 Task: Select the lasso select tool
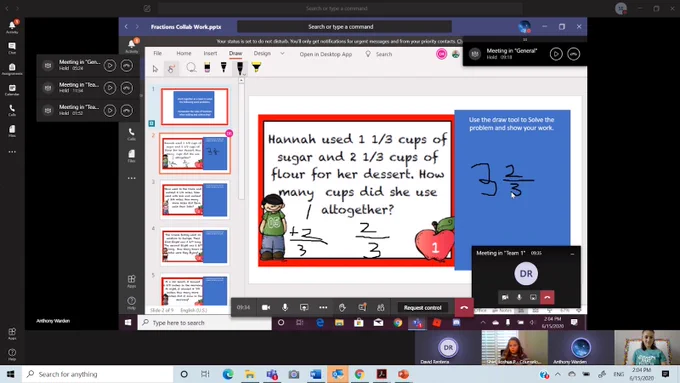click(191, 67)
